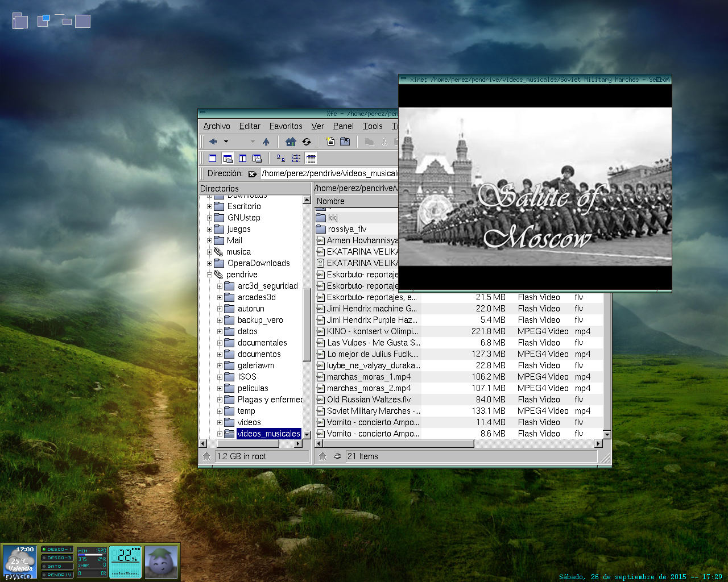Open the Tools menu
Viewport: 728px width, 582px height.
point(373,126)
